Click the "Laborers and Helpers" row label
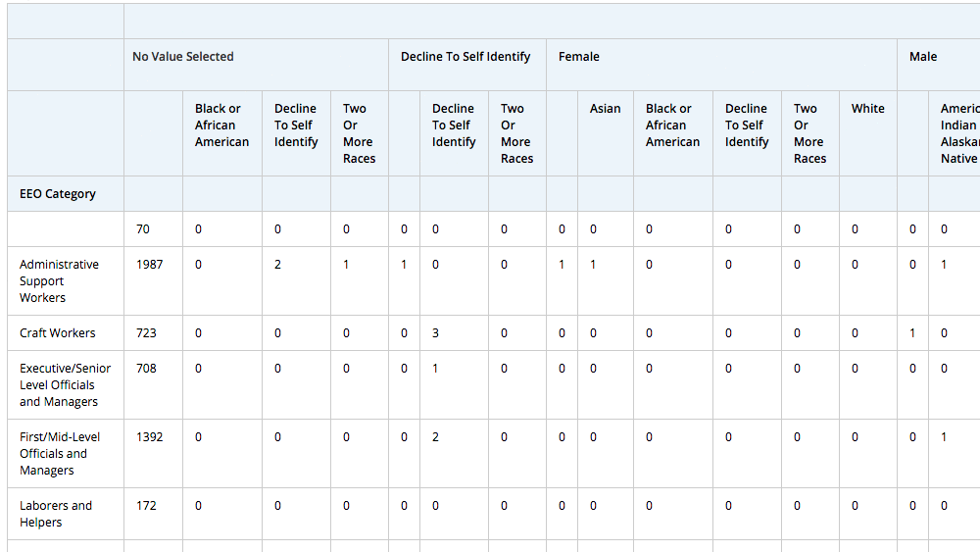 pyautogui.click(x=56, y=514)
